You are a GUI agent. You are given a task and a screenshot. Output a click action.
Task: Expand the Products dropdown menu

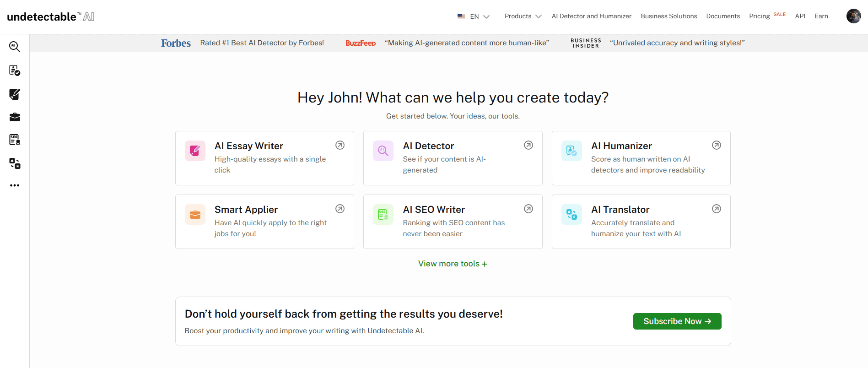pos(523,16)
